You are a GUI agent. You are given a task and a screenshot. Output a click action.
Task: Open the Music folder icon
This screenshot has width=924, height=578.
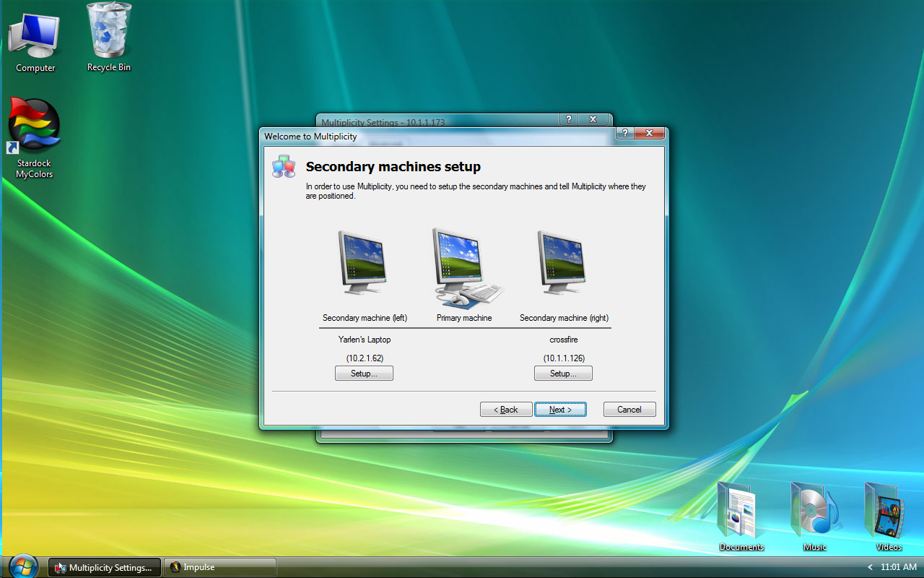pyautogui.click(x=814, y=515)
